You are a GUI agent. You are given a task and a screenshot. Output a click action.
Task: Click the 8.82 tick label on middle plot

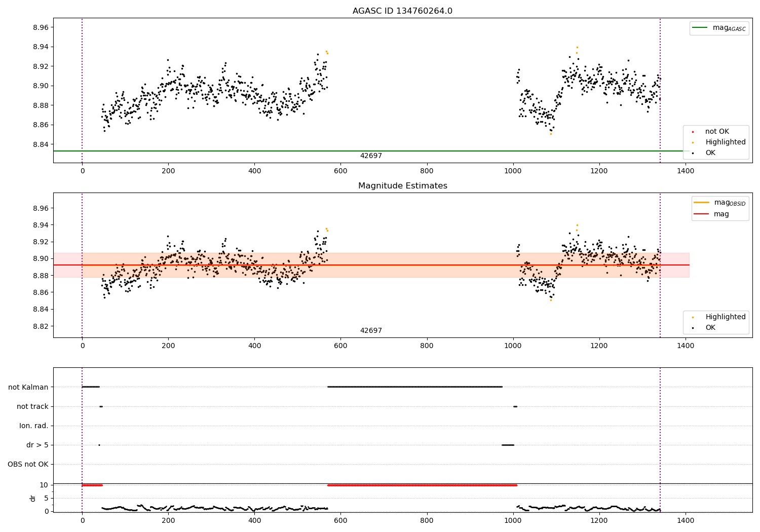(40, 326)
